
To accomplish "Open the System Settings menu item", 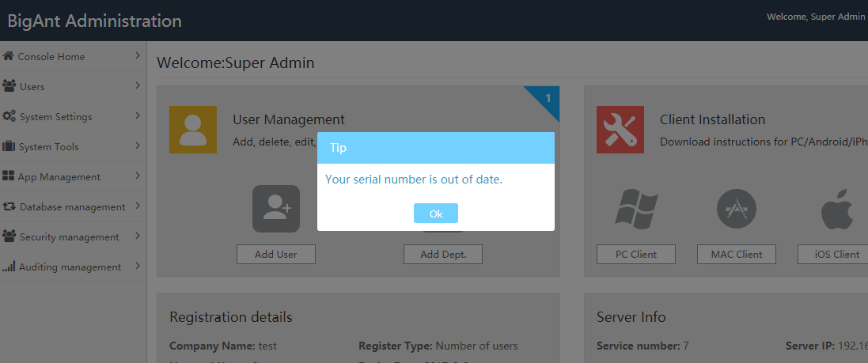I will click(73, 116).
